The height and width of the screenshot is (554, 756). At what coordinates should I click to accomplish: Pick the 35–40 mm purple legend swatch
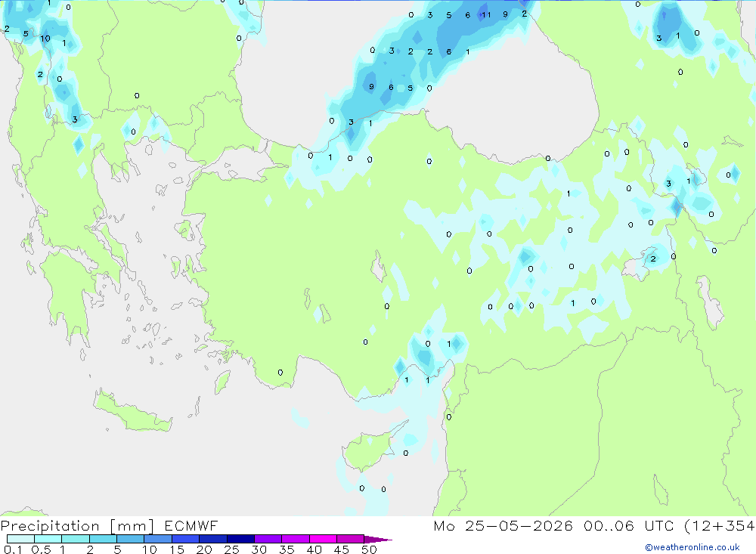(295, 539)
